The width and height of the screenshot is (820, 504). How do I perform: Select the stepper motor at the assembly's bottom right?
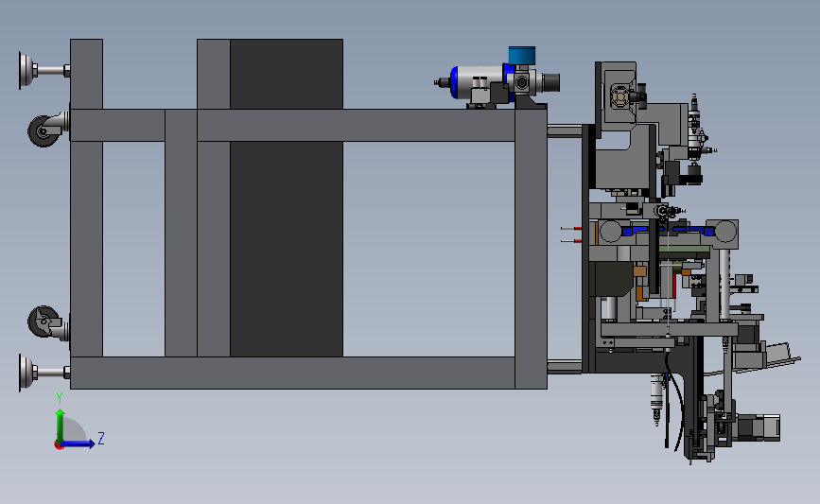758,427
